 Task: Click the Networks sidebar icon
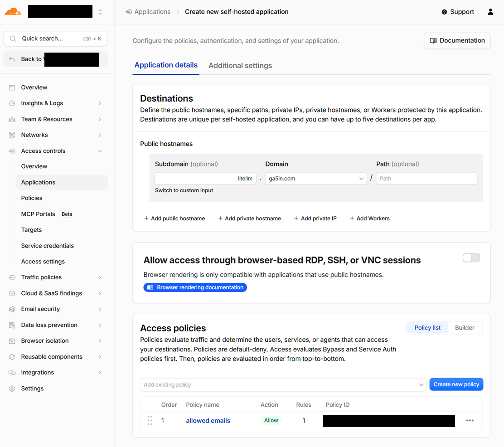(x=12, y=135)
